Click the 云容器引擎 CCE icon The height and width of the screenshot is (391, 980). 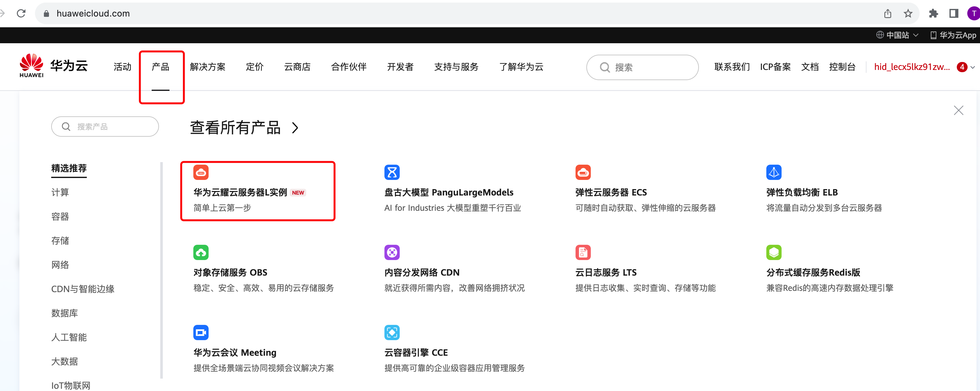(x=392, y=333)
